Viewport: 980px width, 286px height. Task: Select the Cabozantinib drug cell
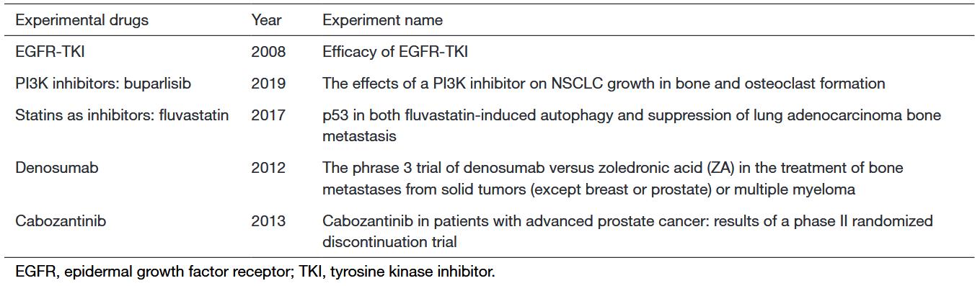pyautogui.click(x=61, y=221)
